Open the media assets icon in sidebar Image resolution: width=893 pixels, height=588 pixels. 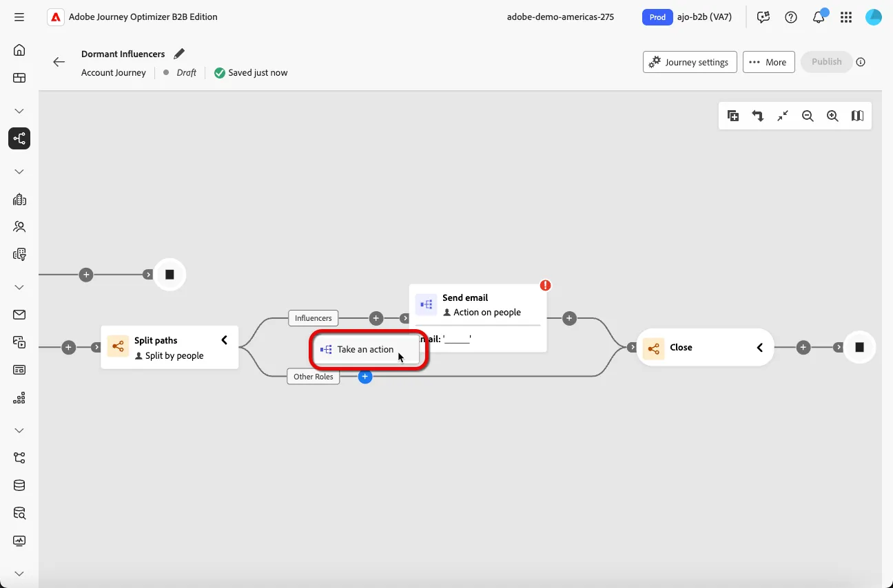(19, 342)
